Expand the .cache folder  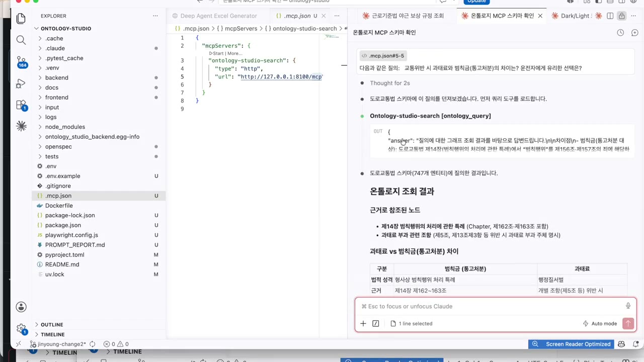pos(54,38)
